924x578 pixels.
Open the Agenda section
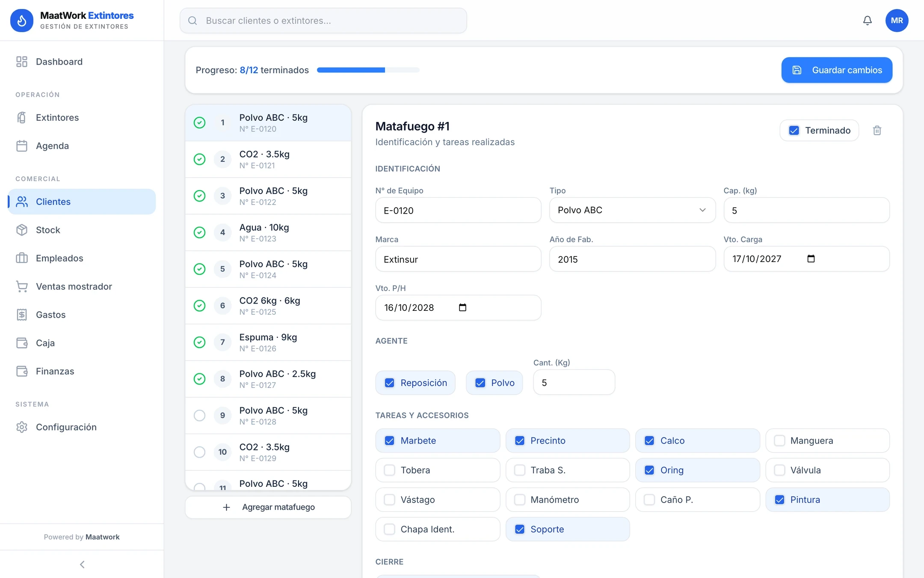(82, 146)
